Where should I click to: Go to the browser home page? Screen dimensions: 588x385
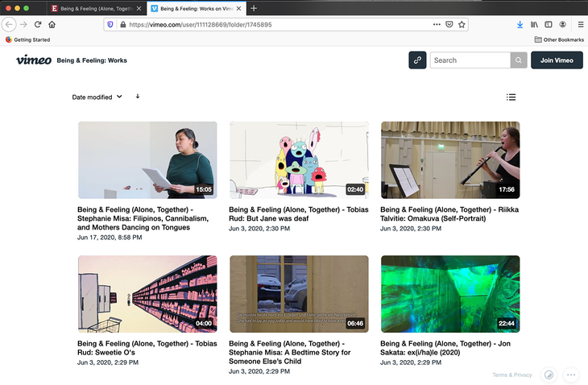click(x=52, y=25)
